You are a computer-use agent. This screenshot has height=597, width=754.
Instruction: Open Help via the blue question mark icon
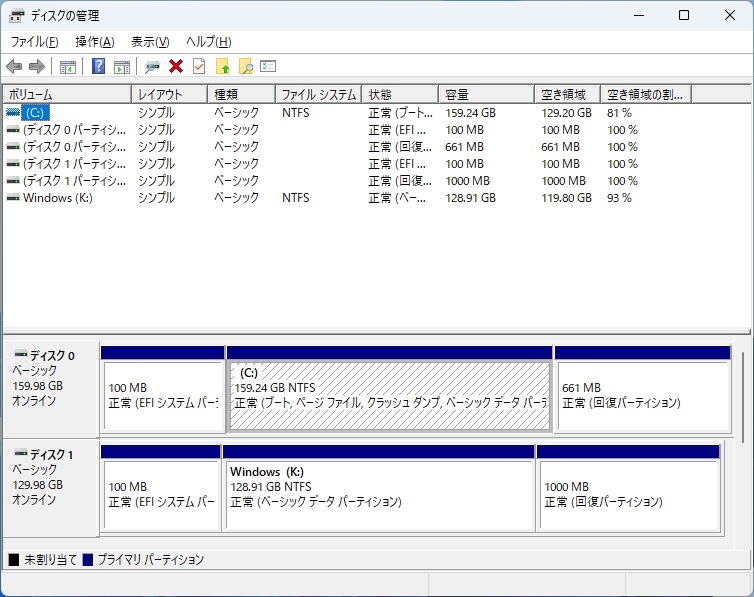tap(98, 67)
